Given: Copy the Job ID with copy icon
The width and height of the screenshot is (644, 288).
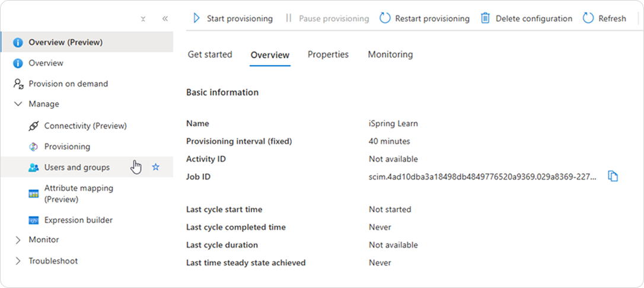Looking at the screenshot, I should (613, 177).
